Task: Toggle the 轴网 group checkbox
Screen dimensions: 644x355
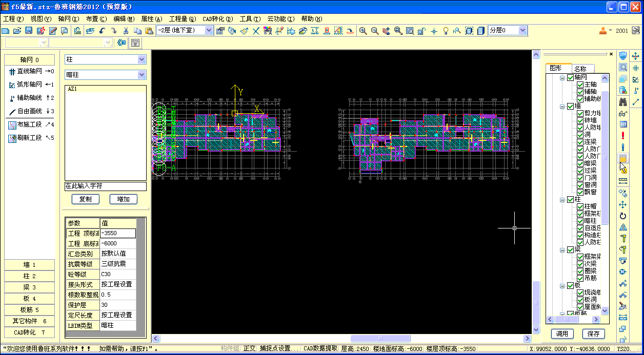Action: [x=570, y=77]
